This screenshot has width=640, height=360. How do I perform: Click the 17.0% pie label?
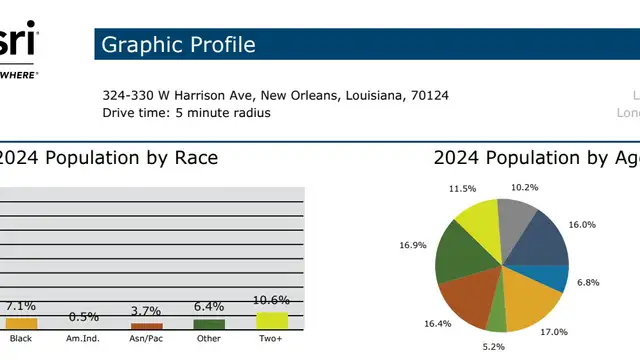554,332
